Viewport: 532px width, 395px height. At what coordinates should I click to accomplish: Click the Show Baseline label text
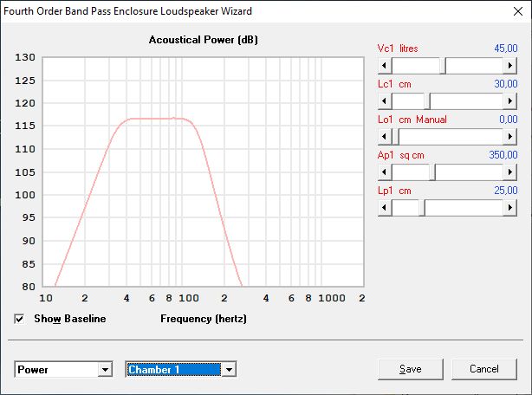[x=70, y=319]
